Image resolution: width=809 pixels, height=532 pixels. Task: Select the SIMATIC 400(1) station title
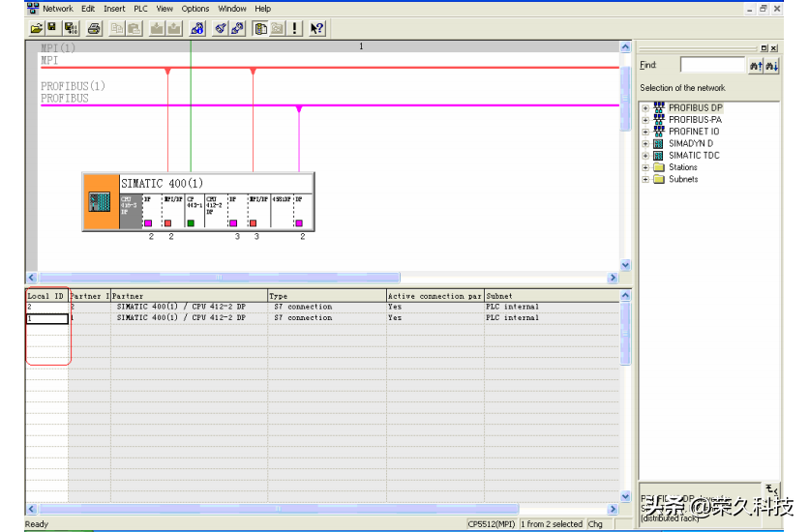coord(162,183)
